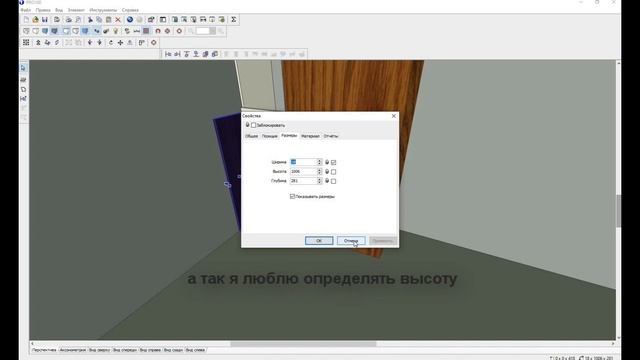
Task: Click the Save floppy disk icon
Action: 45,20
